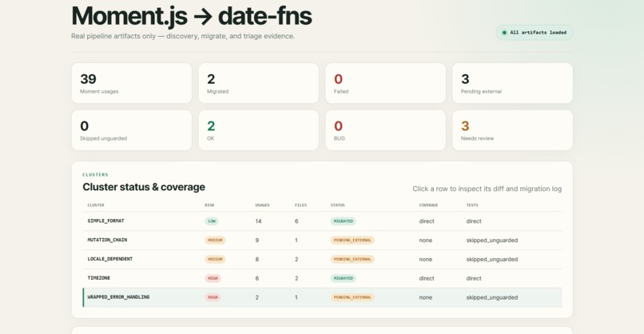This screenshot has width=644, height=334.
Task: Click the USAGES column header
Action: coord(262,205)
